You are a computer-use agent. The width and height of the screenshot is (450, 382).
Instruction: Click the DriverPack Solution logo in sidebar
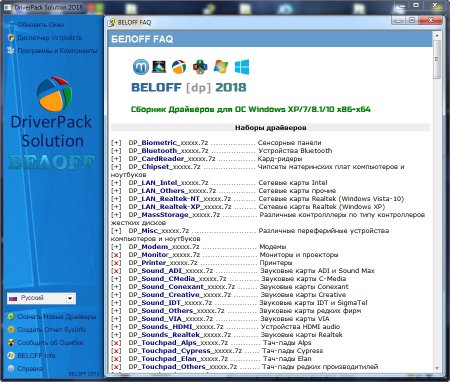54,94
